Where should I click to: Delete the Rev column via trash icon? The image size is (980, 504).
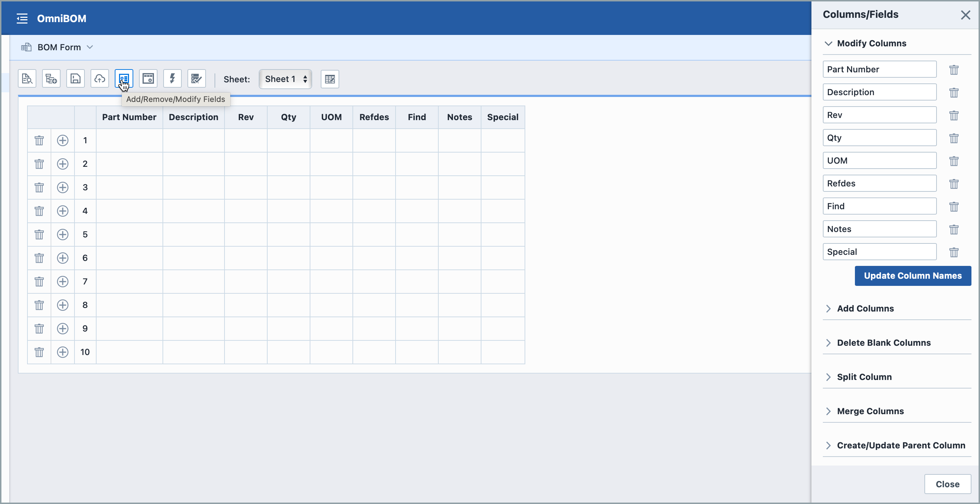[953, 115]
